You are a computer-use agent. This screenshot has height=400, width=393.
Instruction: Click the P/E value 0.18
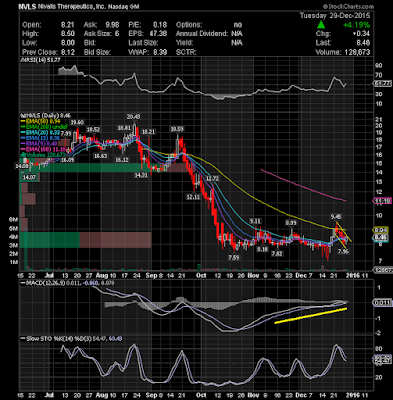tap(160, 25)
